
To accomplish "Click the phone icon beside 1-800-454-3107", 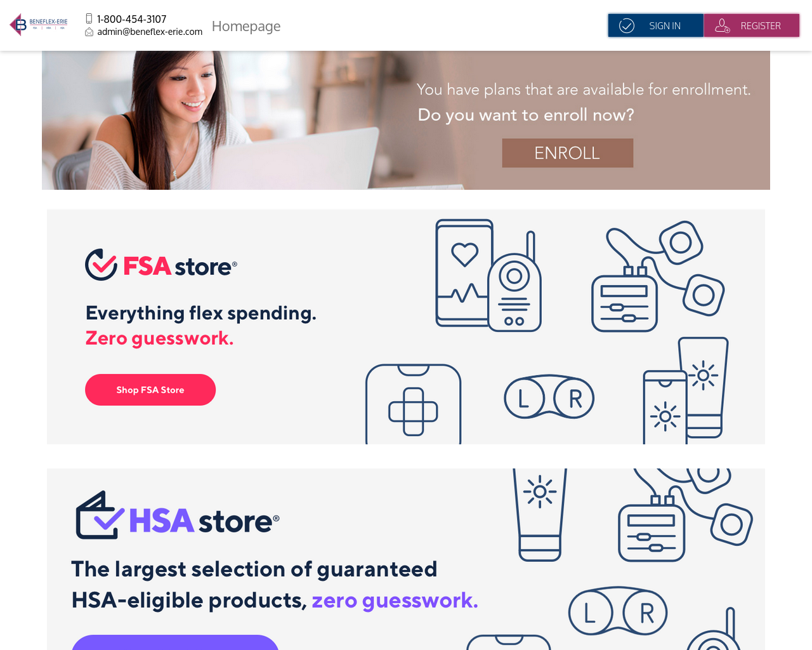I will (x=89, y=18).
